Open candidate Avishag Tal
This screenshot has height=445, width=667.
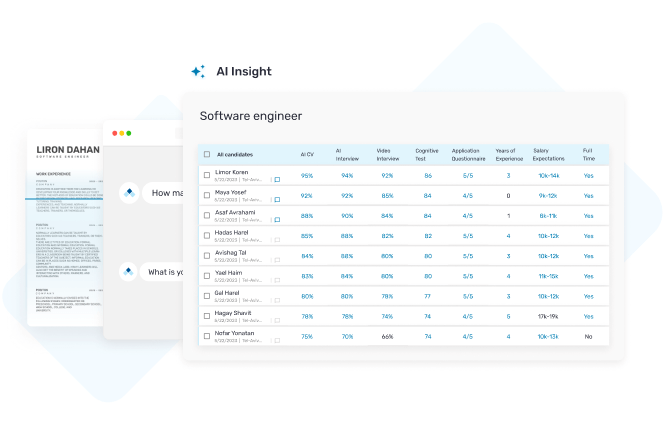click(231, 253)
